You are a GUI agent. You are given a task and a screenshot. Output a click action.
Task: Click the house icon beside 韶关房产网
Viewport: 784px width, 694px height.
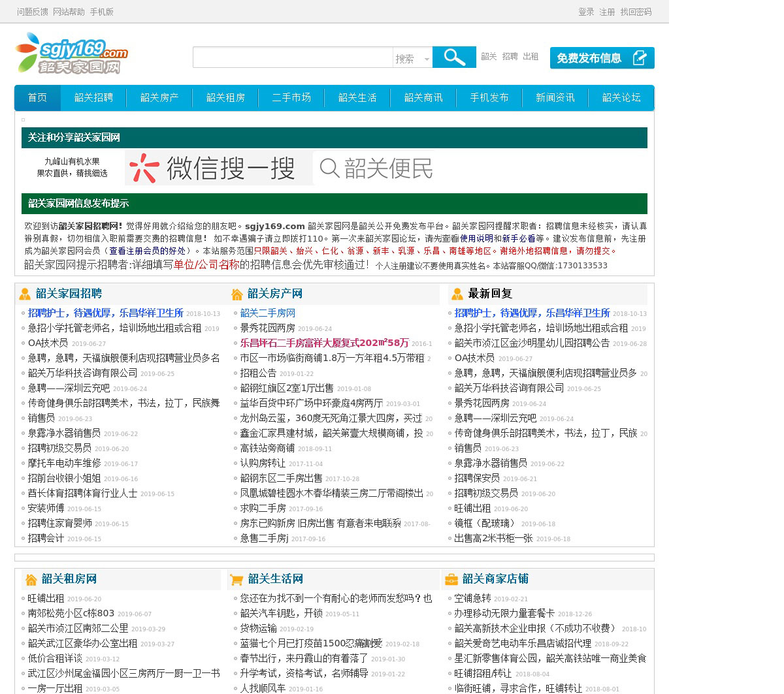pyautogui.click(x=237, y=294)
